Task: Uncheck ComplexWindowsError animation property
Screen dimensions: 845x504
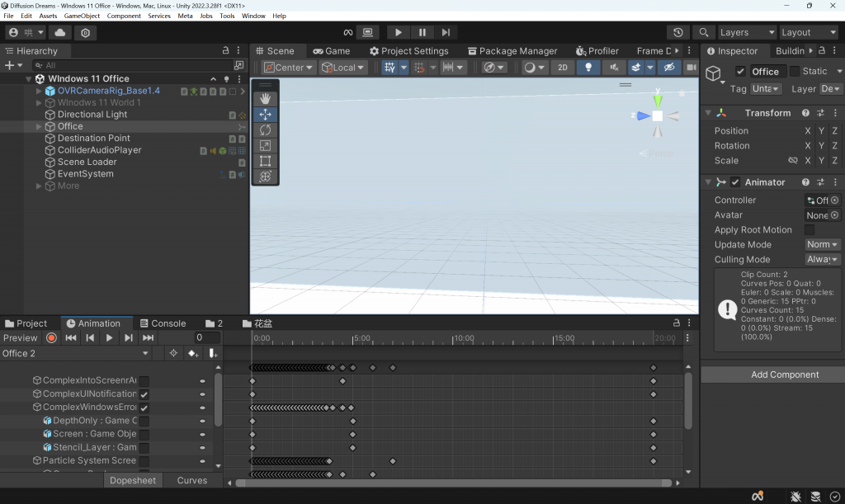Action: tap(144, 407)
